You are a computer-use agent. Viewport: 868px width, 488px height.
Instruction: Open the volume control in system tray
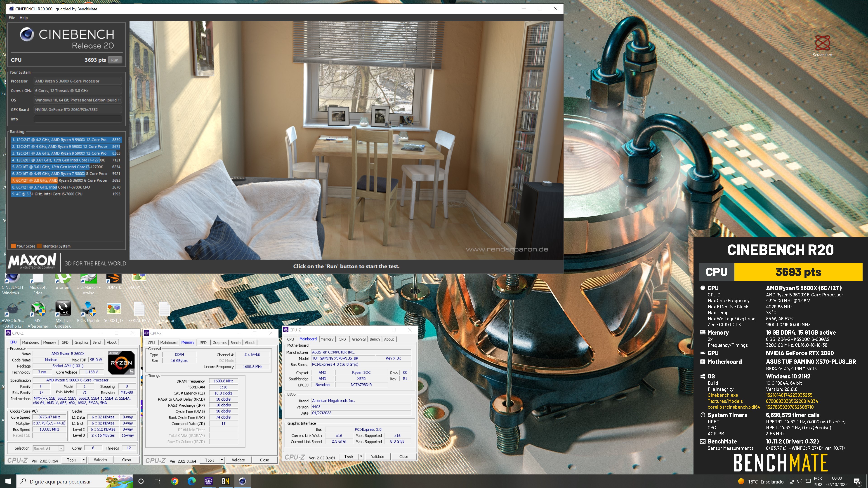(x=800, y=482)
